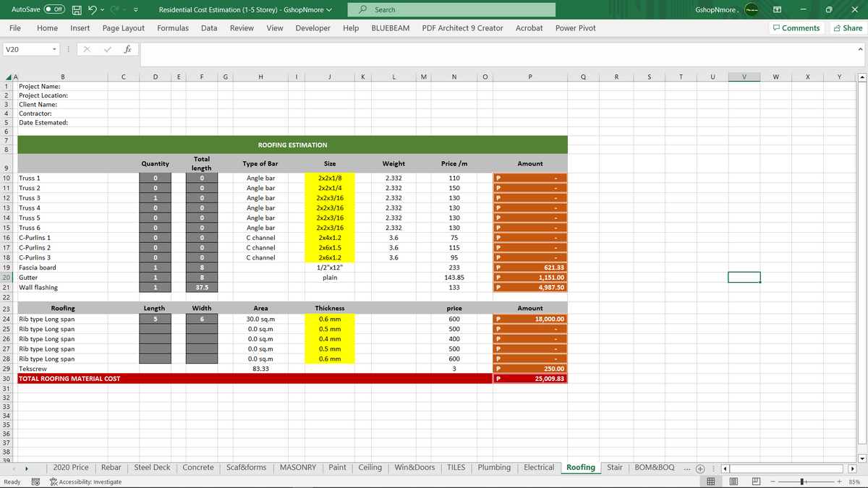Screen dimensions: 868x488
Task: Click the ROOFING ESTIMATION header cell
Action: pyautogui.click(x=292, y=145)
